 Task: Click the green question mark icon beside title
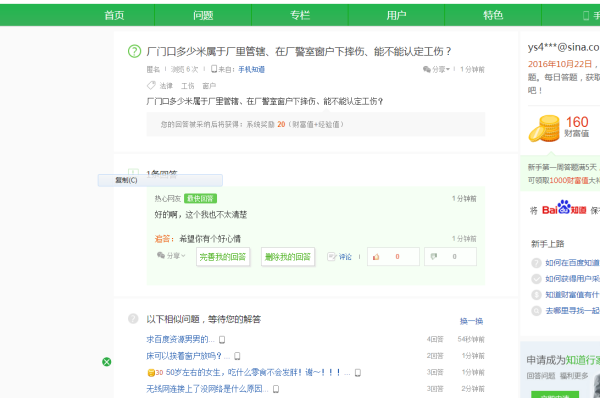[x=134, y=51]
